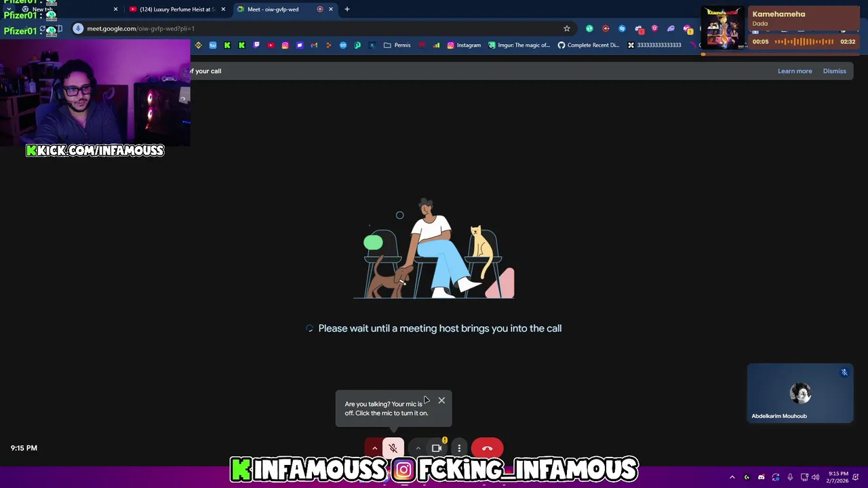Click the tab recording indicator on the Meet tab
The image size is (868, 488).
coord(320,9)
